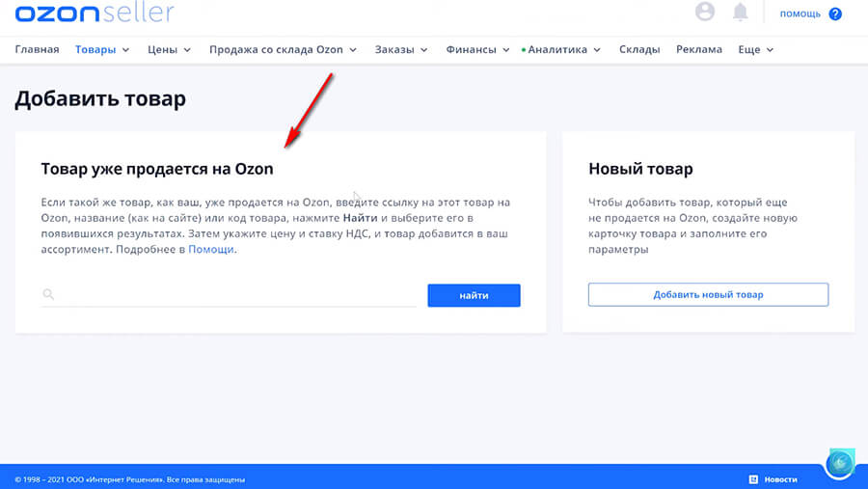Open the floating chat widget icon
Image resolution: width=868 pixels, height=489 pixels.
(x=840, y=464)
